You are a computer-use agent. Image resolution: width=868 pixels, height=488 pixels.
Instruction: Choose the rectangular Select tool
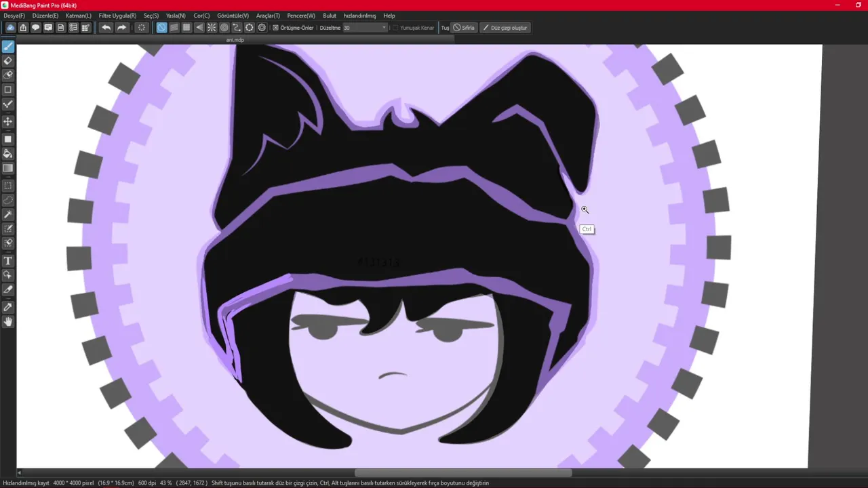8,186
